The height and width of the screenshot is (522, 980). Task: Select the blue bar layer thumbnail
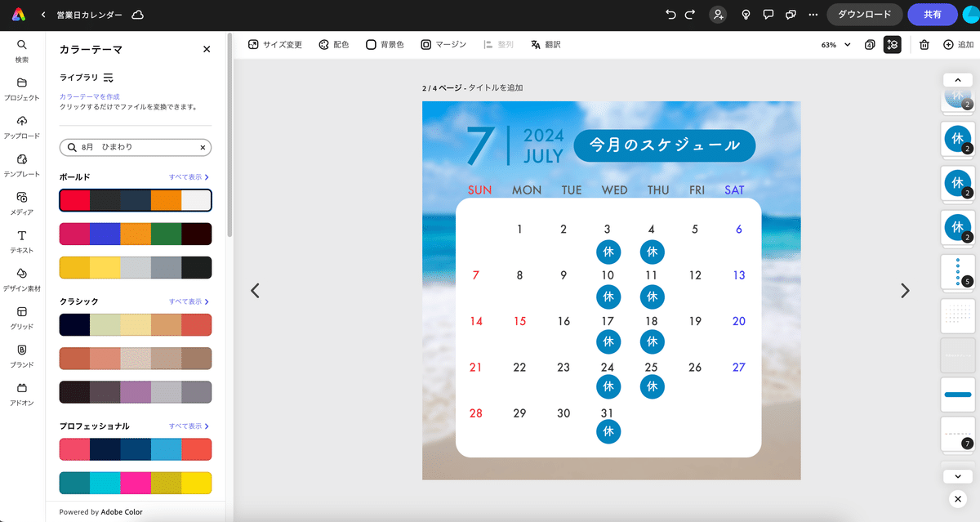(958, 395)
